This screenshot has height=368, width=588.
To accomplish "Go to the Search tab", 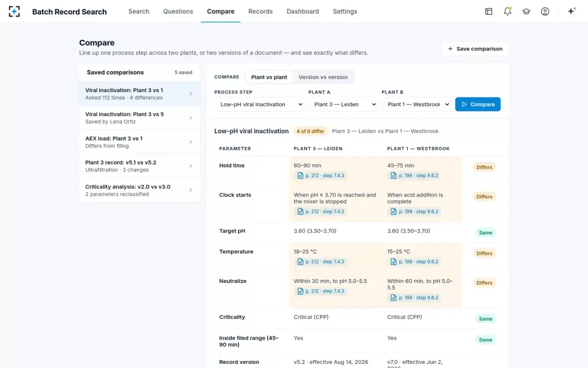I will [x=139, y=11].
